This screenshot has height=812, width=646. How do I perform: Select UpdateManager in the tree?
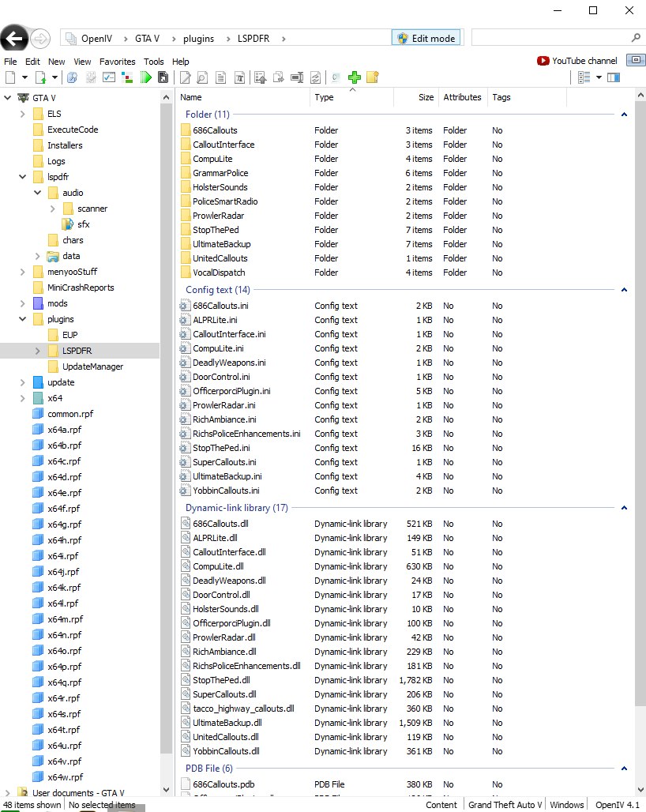tap(92, 367)
